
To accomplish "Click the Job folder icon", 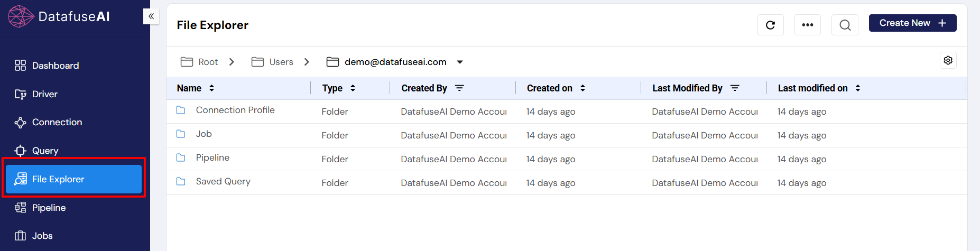I will (x=181, y=134).
